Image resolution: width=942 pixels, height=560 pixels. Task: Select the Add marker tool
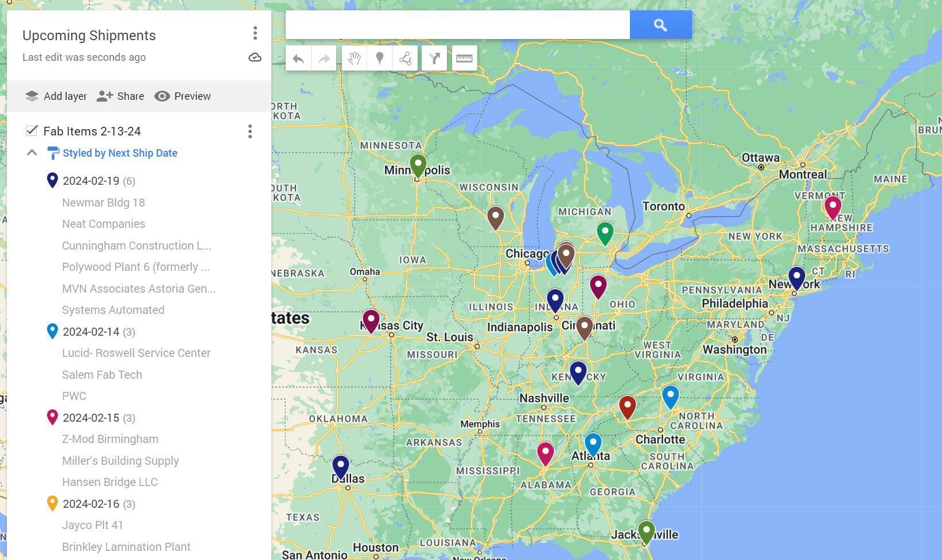tap(380, 57)
